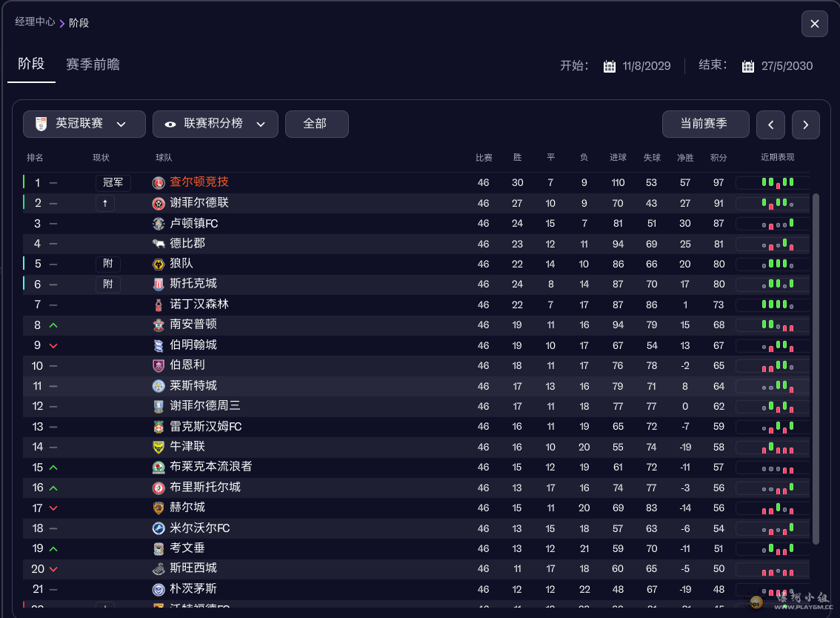Go to the previous season arrow
This screenshot has width=840, height=618.
(x=770, y=124)
